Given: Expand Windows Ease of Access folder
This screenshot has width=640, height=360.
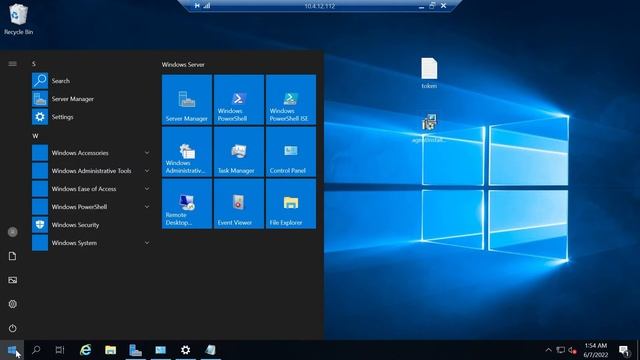Looking at the screenshot, I should (91, 189).
